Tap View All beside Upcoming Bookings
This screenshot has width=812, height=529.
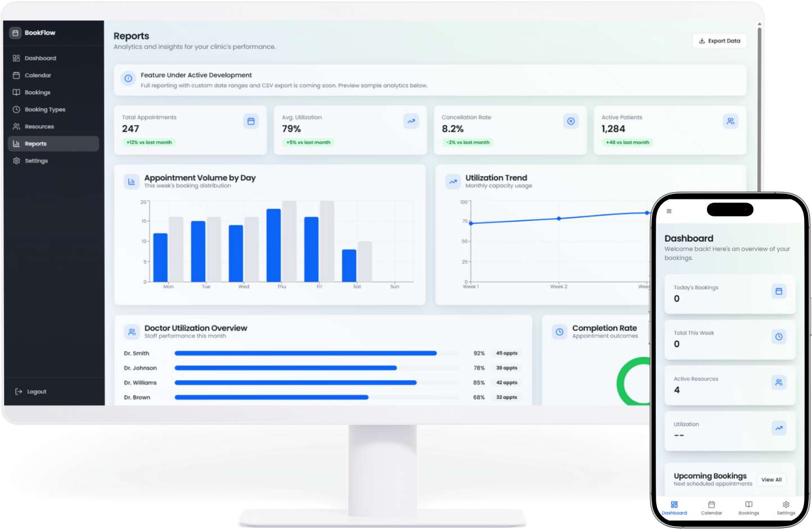click(771, 480)
